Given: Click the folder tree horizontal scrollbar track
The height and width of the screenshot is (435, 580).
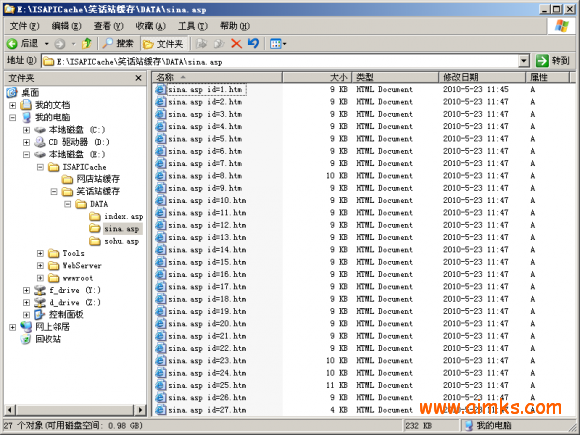Looking at the screenshot, I should click(x=75, y=410).
